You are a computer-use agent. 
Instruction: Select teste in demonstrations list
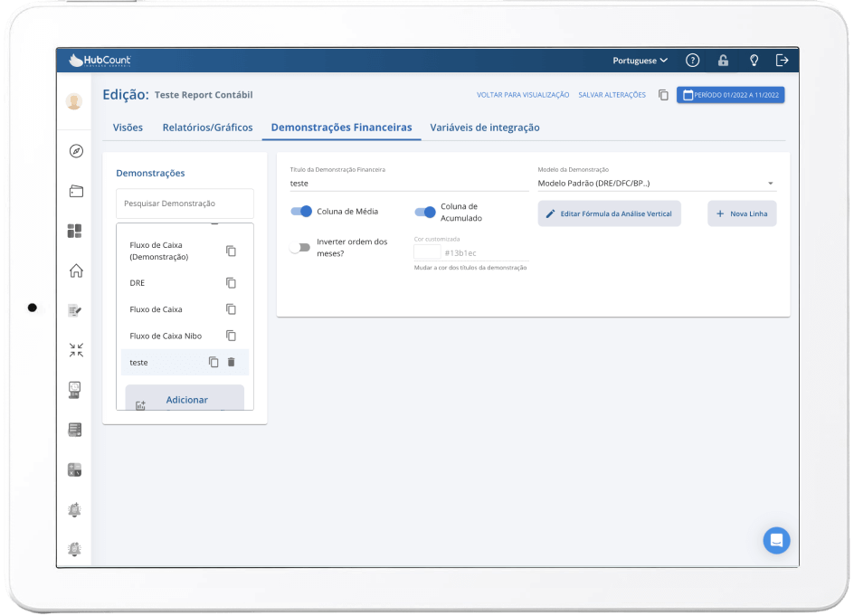pos(139,363)
